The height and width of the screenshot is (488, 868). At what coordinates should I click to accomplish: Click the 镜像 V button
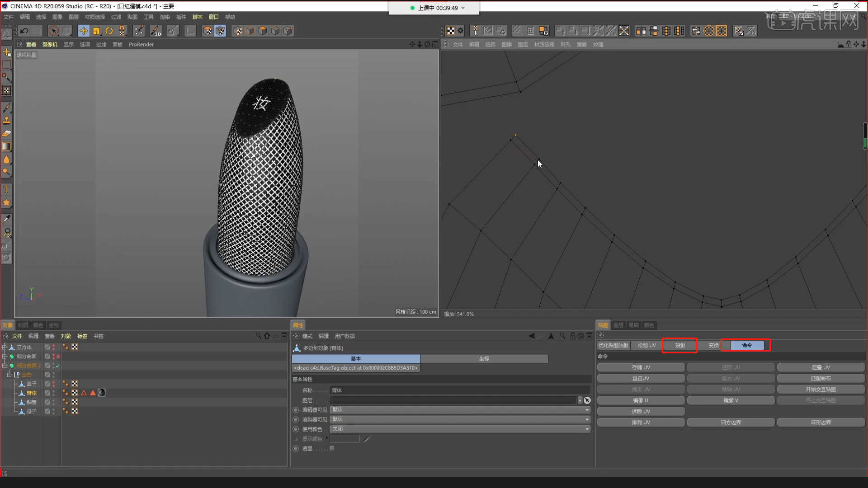tap(731, 400)
